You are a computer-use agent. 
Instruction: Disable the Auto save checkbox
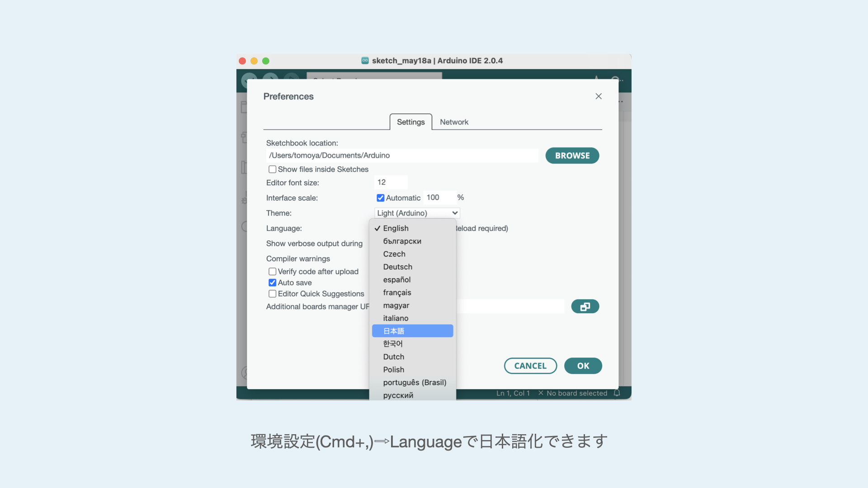[x=272, y=283]
